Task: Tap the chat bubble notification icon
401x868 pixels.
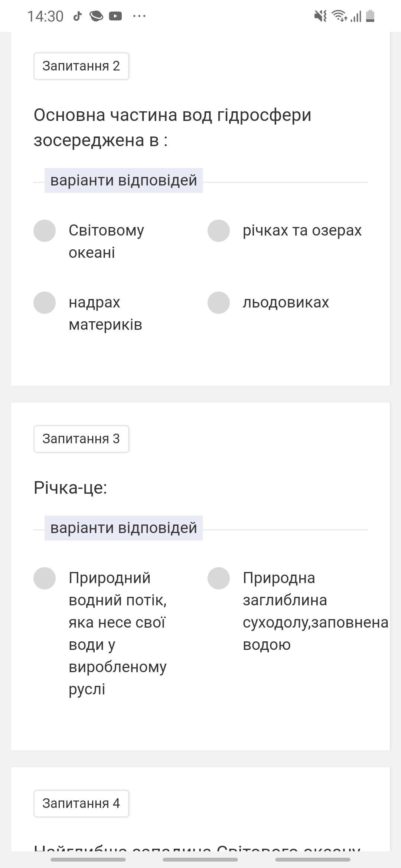Action: click(96, 16)
